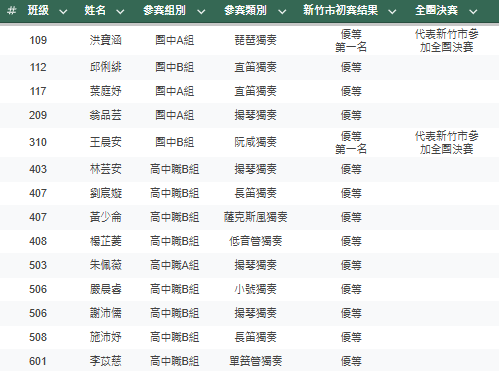Select class number 109 cell
499x371 pixels.
tap(38, 40)
